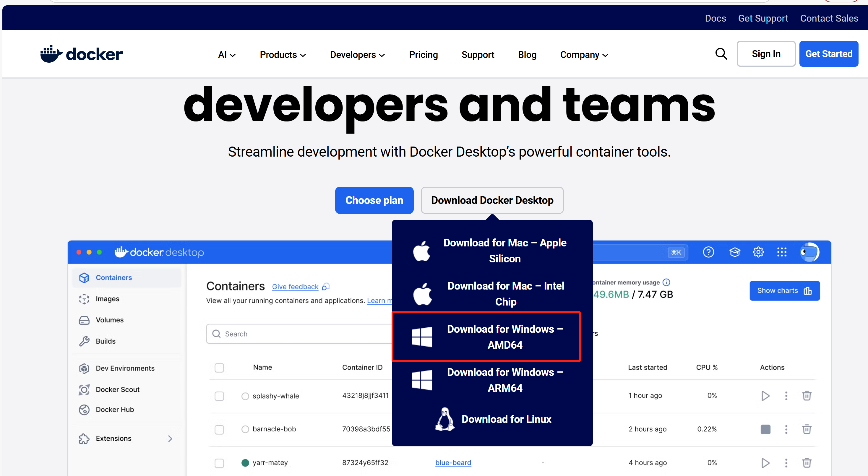Viewport: 868px width, 476px height.
Task: Delete the yarr-matey container
Action: [x=806, y=463]
